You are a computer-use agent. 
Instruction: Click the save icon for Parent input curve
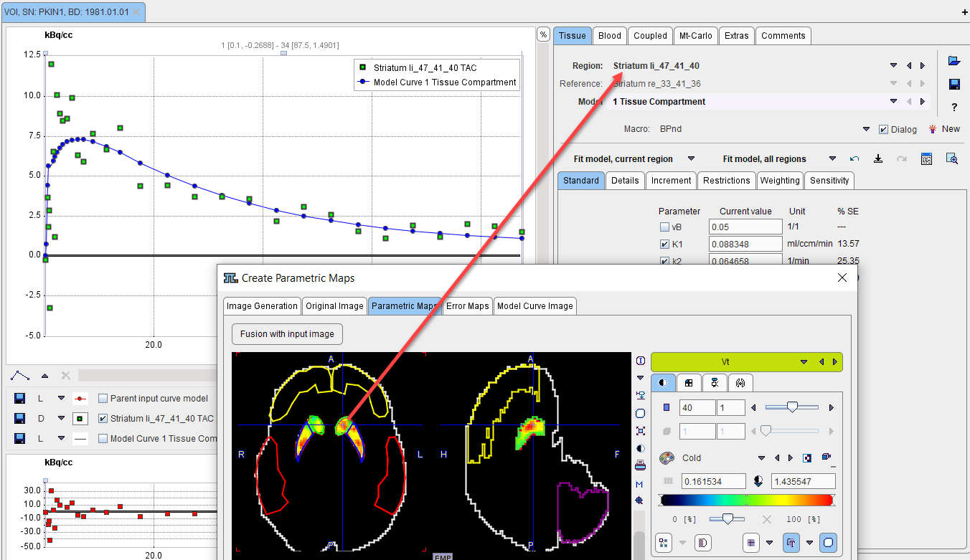pos(20,399)
